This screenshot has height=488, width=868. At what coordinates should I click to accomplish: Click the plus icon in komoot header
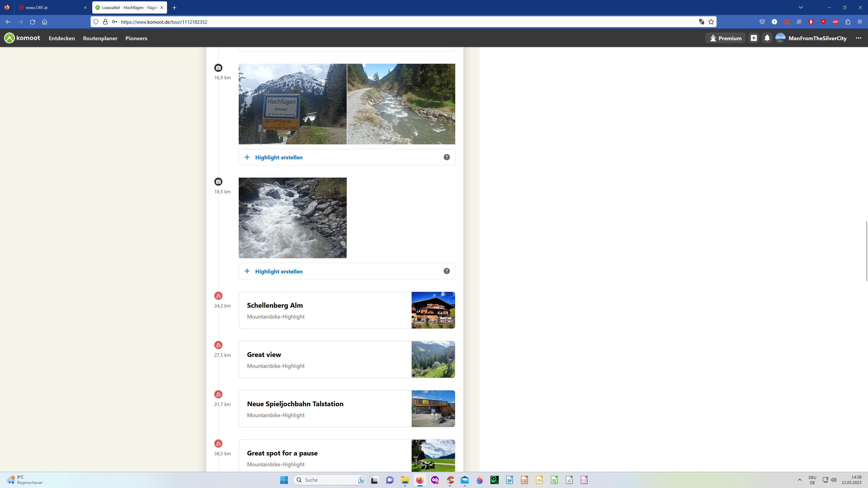tap(754, 38)
